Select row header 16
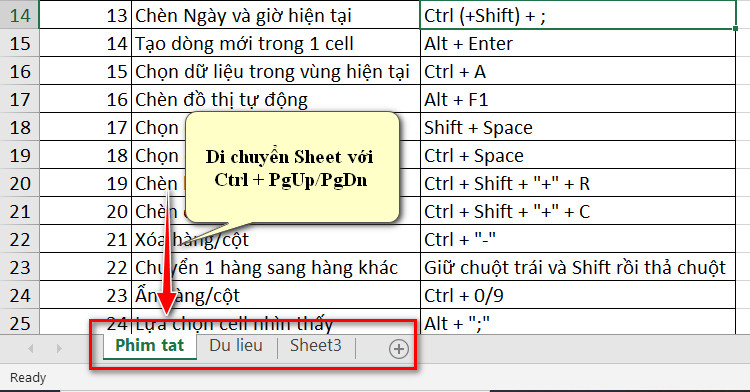Image resolution: width=750 pixels, height=392 pixels. click(x=20, y=71)
